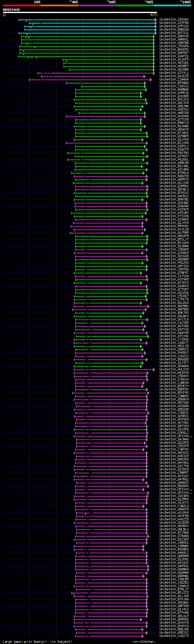Viewport: 194px width, 644px height.
Task: Select hit UniRef100_B8G6M3
Action: tap(174, 486)
